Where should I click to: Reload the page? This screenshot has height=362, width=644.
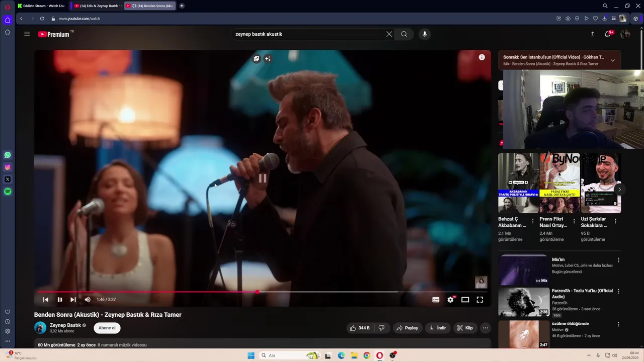[42, 19]
